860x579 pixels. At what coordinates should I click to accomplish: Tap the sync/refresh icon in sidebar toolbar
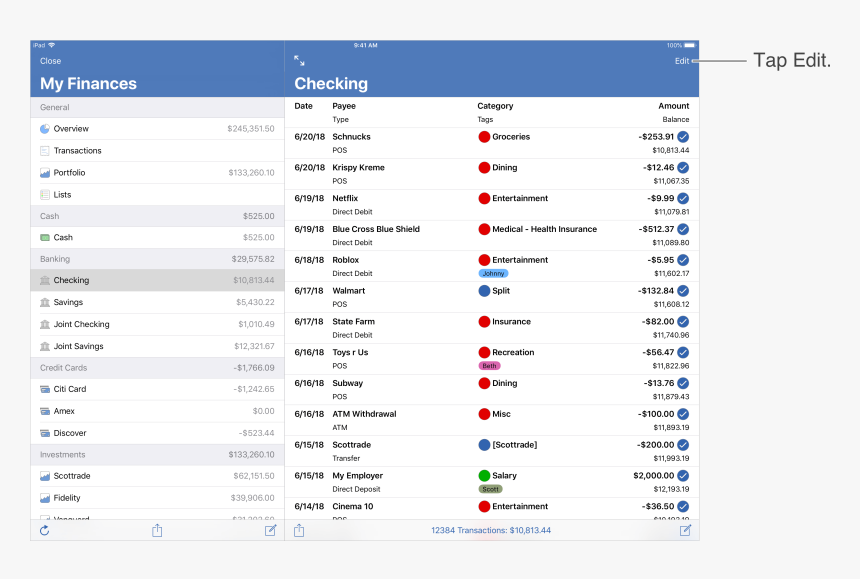44,530
